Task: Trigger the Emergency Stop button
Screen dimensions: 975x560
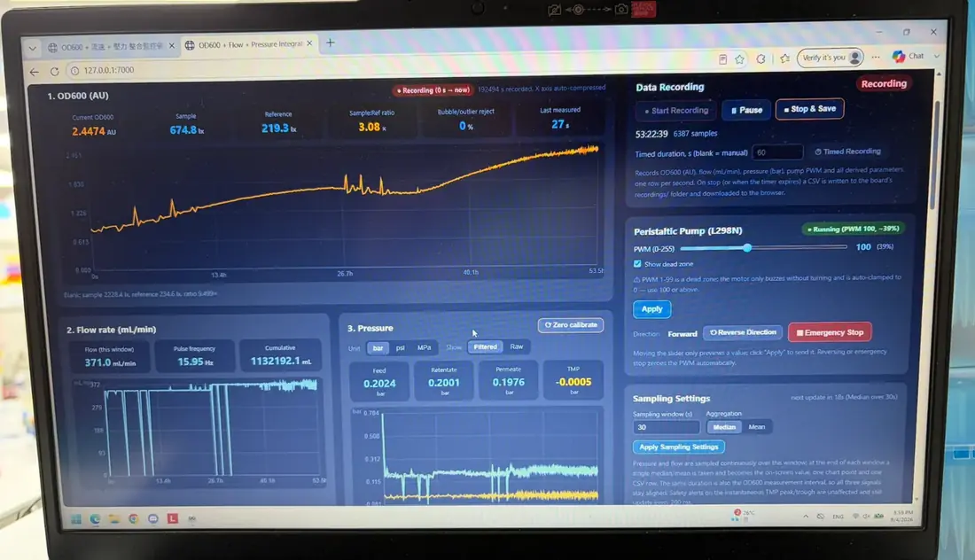Action: click(x=830, y=332)
